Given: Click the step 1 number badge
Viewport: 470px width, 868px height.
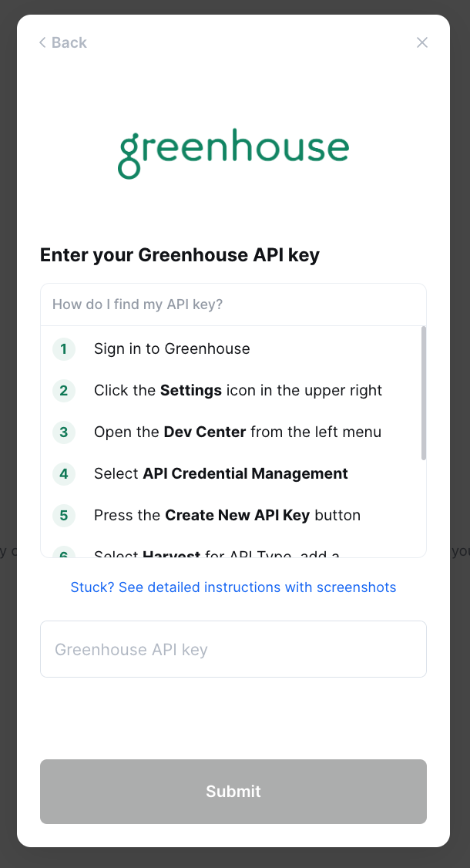Looking at the screenshot, I should click(64, 348).
